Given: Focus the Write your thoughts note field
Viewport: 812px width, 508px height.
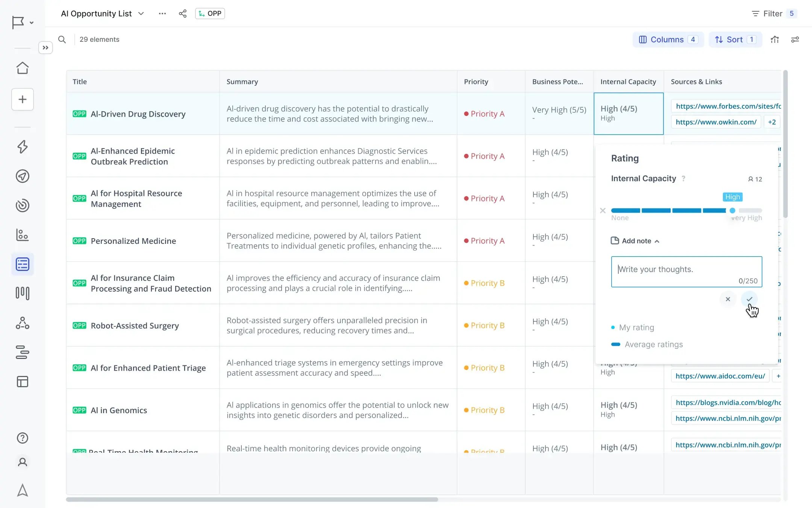Looking at the screenshot, I should 686,272.
